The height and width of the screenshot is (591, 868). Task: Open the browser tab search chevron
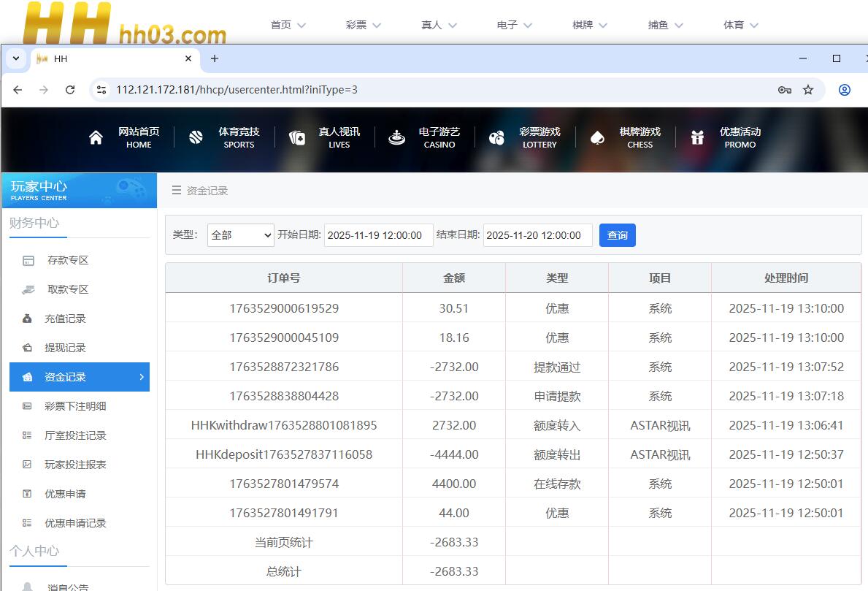tap(16, 58)
